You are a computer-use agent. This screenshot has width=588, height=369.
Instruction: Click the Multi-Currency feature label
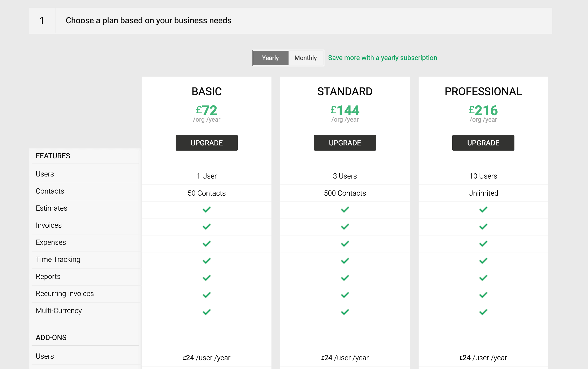click(x=59, y=311)
